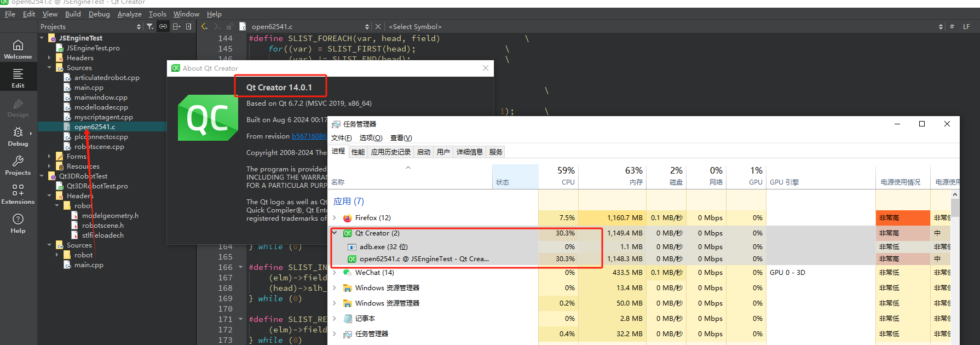Image resolution: width=980 pixels, height=345 pixels.
Task: Select articulatedrobot.cpp in project tree
Action: (107, 78)
